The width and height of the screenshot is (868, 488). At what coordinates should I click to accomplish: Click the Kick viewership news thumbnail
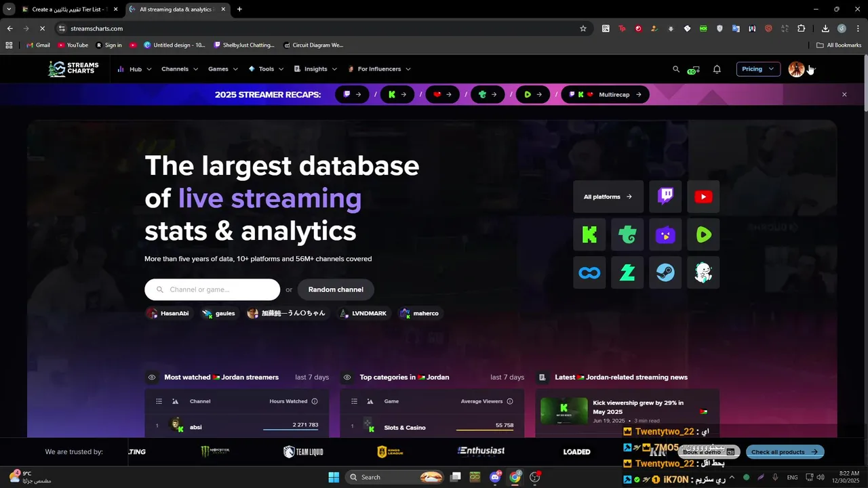coord(564,411)
